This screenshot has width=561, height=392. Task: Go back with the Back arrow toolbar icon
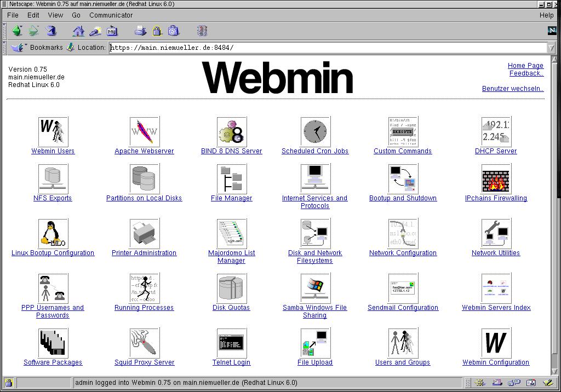[x=17, y=31]
